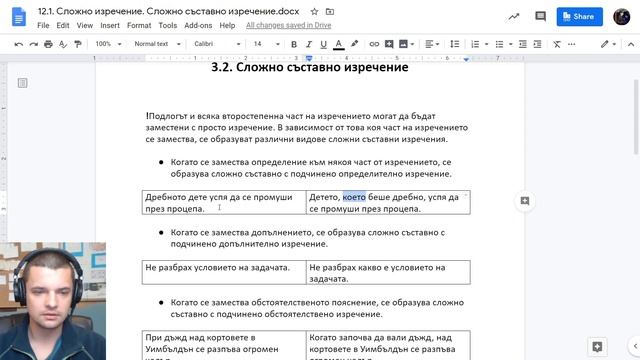Image resolution: width=640 pixels, height=360 pixels.
Task: Open image insert options arrow
Action: click(412, 44)
